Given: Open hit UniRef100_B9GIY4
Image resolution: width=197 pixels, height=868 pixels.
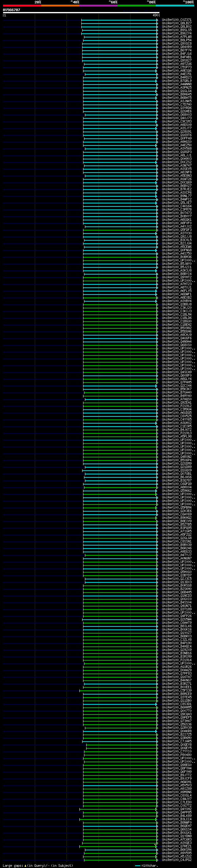Looking at the screenshot, I should (176, 33).
